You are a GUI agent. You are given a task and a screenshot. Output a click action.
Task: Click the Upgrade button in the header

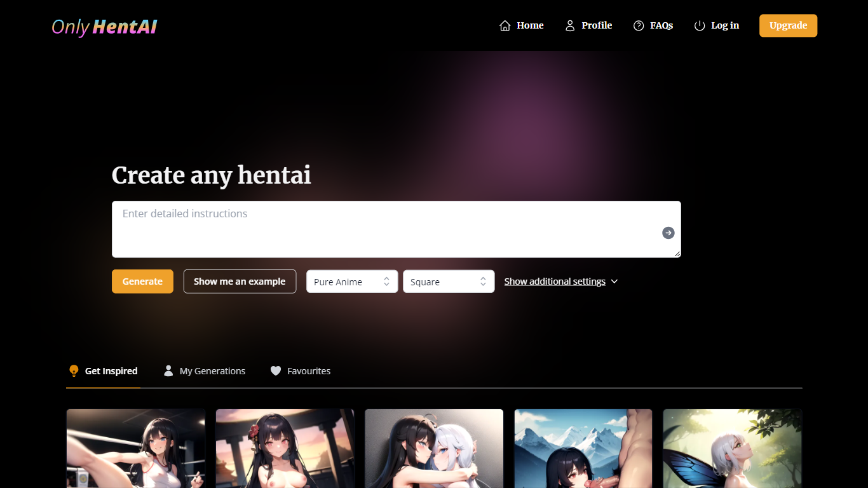[x=788, y=26]
